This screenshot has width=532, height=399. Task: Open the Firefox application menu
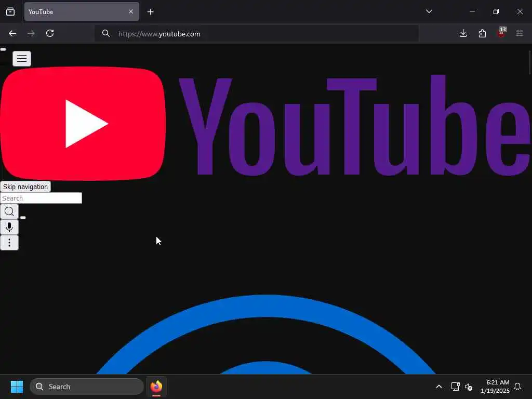point(520,33)
